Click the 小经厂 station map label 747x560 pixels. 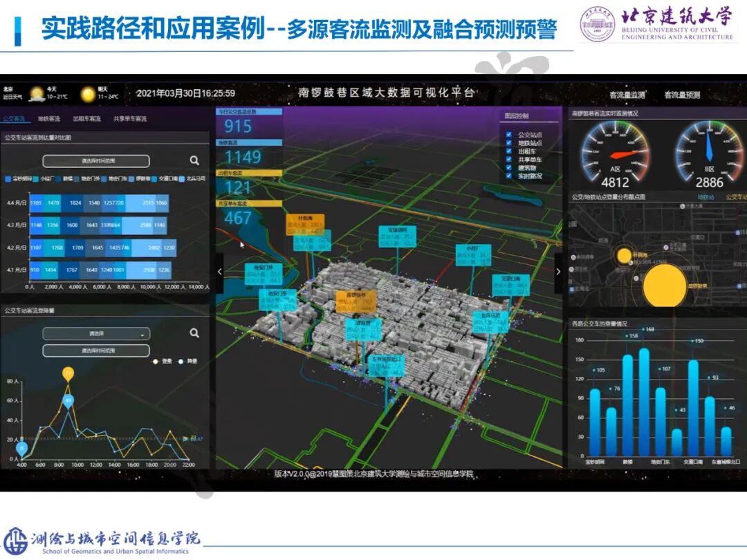click(473, 256)
